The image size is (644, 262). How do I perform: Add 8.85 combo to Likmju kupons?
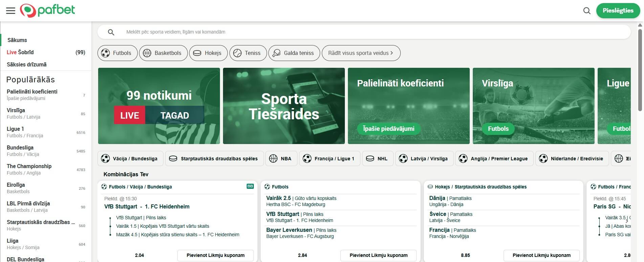541,256
